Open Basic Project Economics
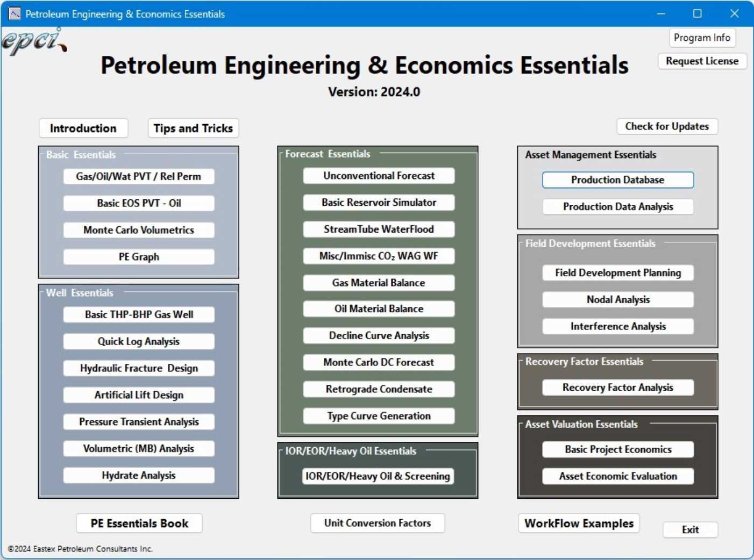This screenshot has height=560, width=754. click(618, 450)
